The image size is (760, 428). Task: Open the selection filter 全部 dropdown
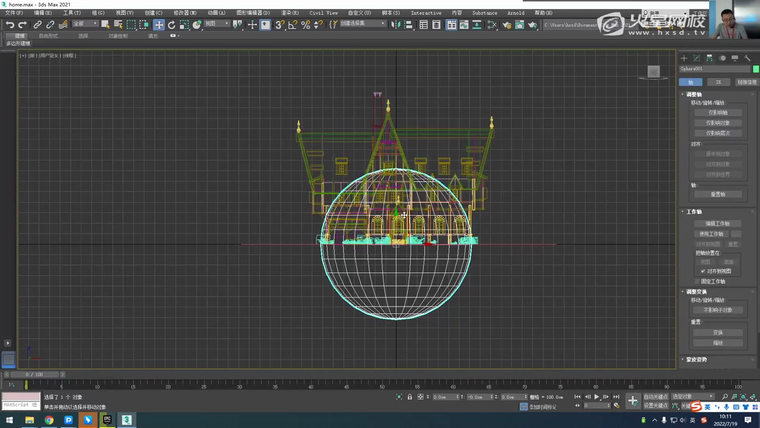click(x=85, y=24)
